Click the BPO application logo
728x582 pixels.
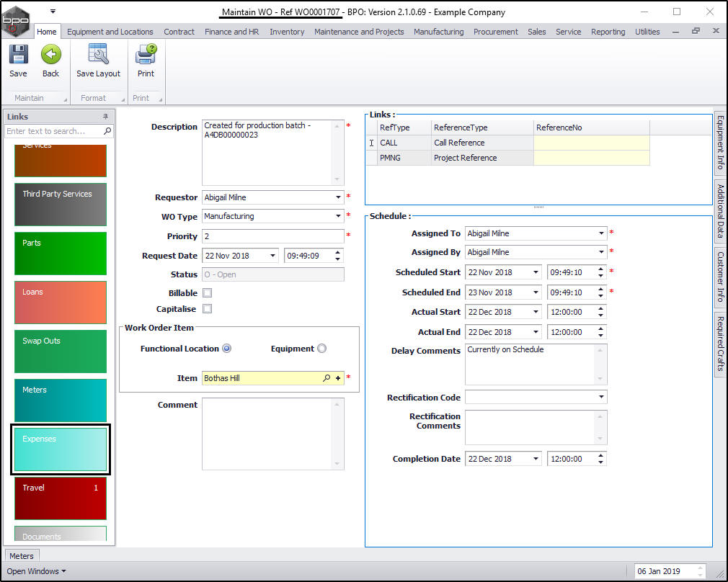click(17, 19)
